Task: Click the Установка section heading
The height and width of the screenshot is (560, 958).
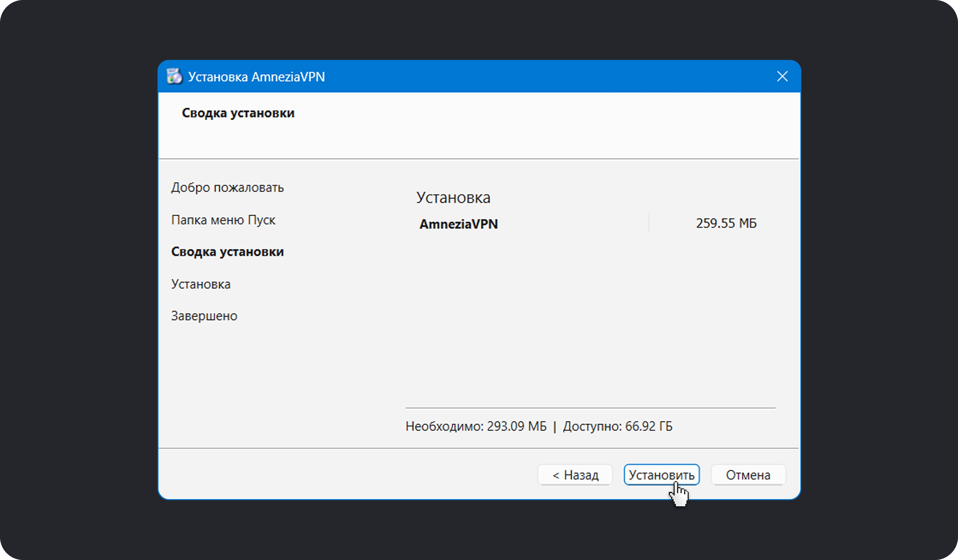Action: [453, 198]
